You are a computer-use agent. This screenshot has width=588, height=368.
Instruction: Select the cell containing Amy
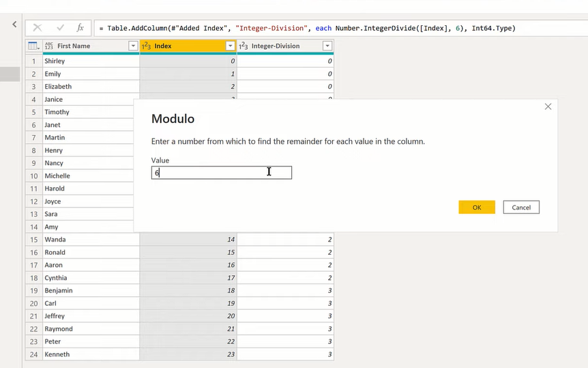click(x=88, y=227)
